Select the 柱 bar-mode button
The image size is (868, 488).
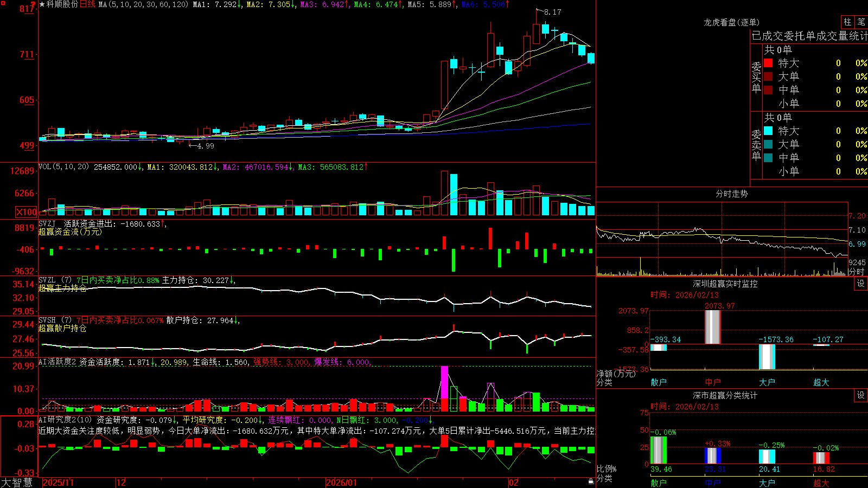(x=847, y=22)
